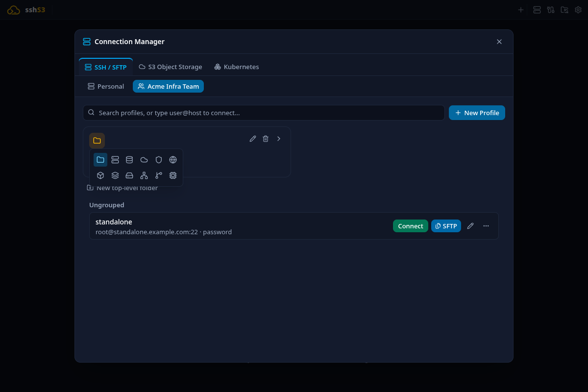The height and width of the screenshot is (392, 588).
Task: Select the database cylinder icon in the picker
Action: click(129, 160)
